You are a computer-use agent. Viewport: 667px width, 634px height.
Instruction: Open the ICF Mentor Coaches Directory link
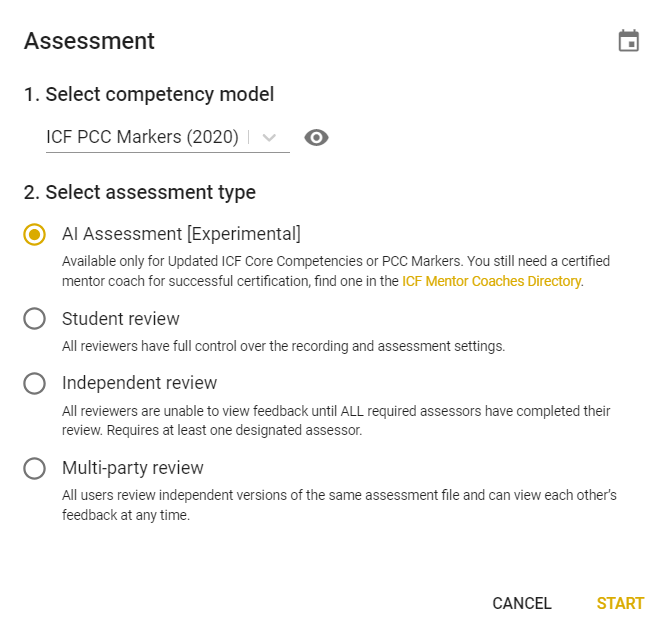pos(491,282)
